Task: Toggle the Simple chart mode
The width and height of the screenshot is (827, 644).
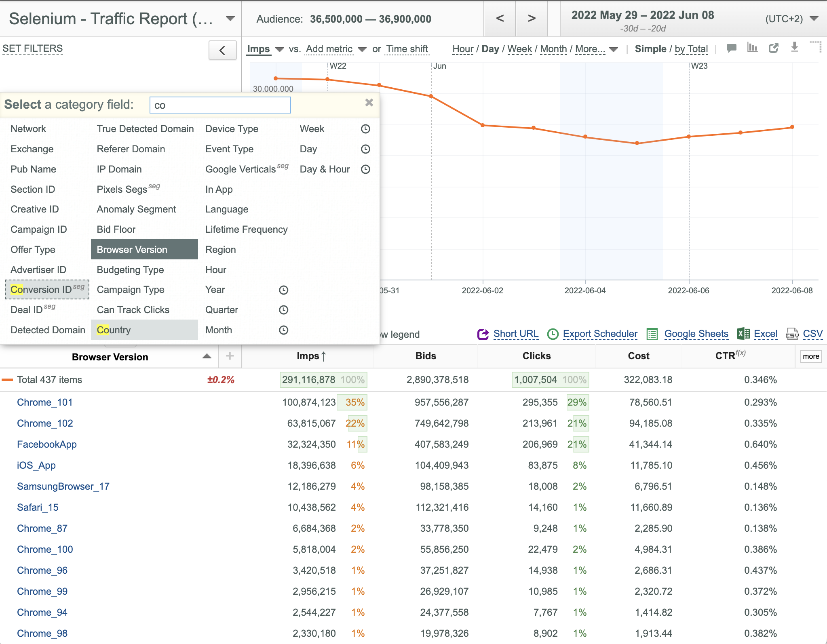Action: (650, 49)
